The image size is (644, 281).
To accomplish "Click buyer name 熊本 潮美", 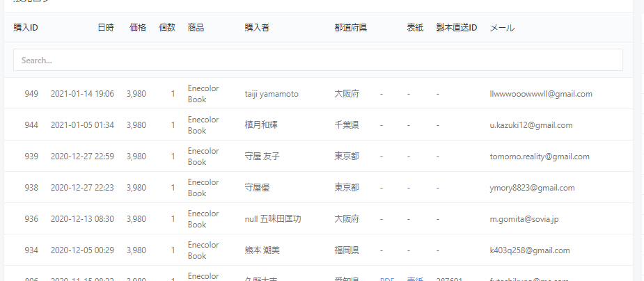I will pyautogui.click(x=262, y=250).
